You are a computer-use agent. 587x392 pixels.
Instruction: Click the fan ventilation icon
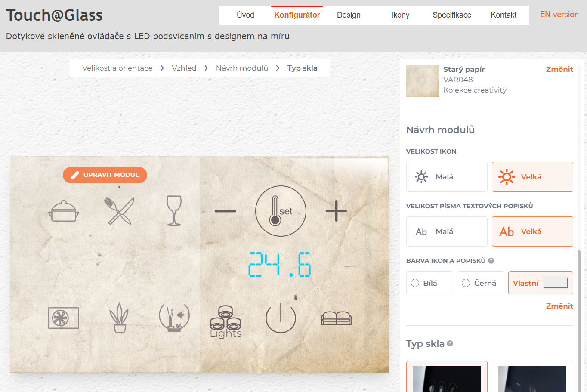click(64, 318)
